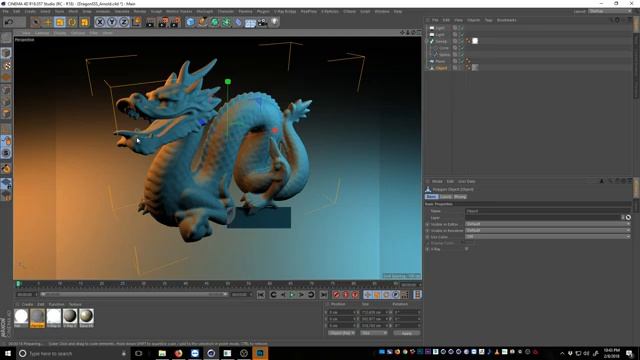Select the Rotate tool
Screen dimensions: 640x360
click(x=72, y=22)
